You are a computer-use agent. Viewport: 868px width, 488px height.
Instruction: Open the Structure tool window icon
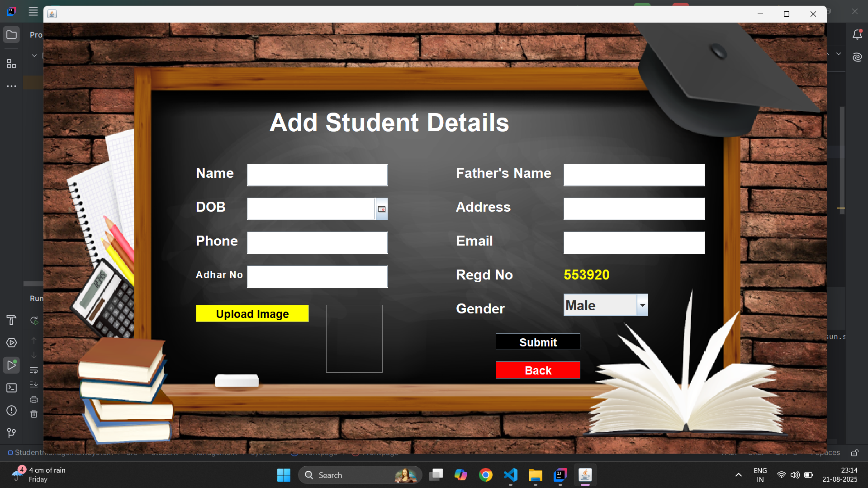(11, 64)
